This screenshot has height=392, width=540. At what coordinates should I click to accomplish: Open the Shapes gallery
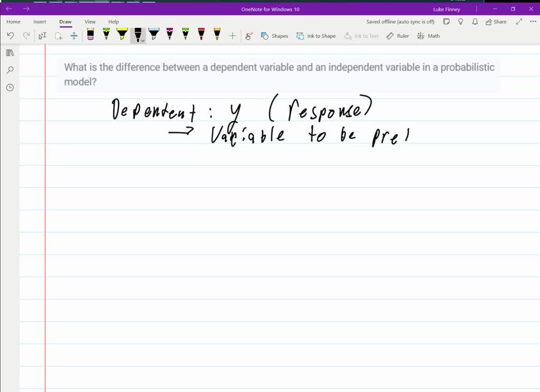click(274, 36)
